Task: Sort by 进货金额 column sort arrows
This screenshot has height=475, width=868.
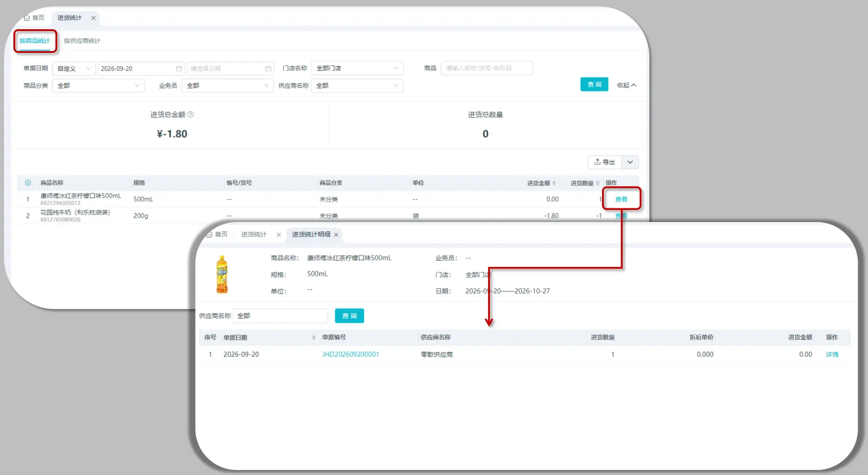Action: click(x=554, y=183)
